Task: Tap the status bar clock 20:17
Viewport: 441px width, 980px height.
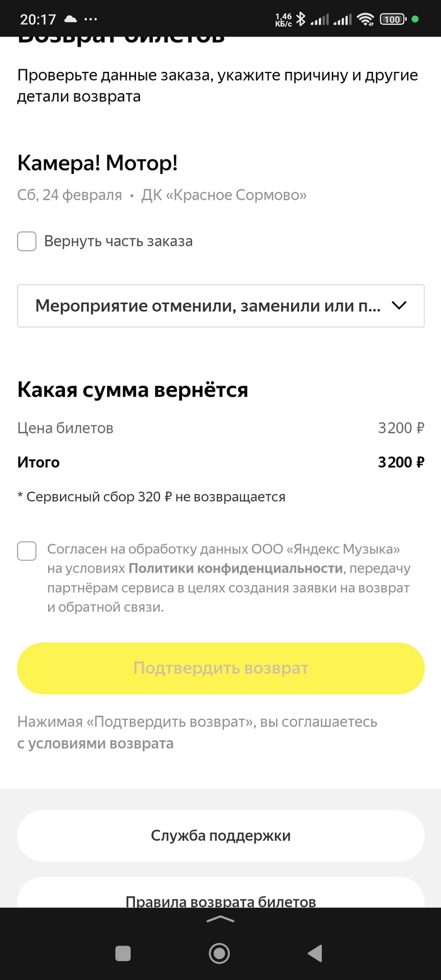Action: pos(38,20)
